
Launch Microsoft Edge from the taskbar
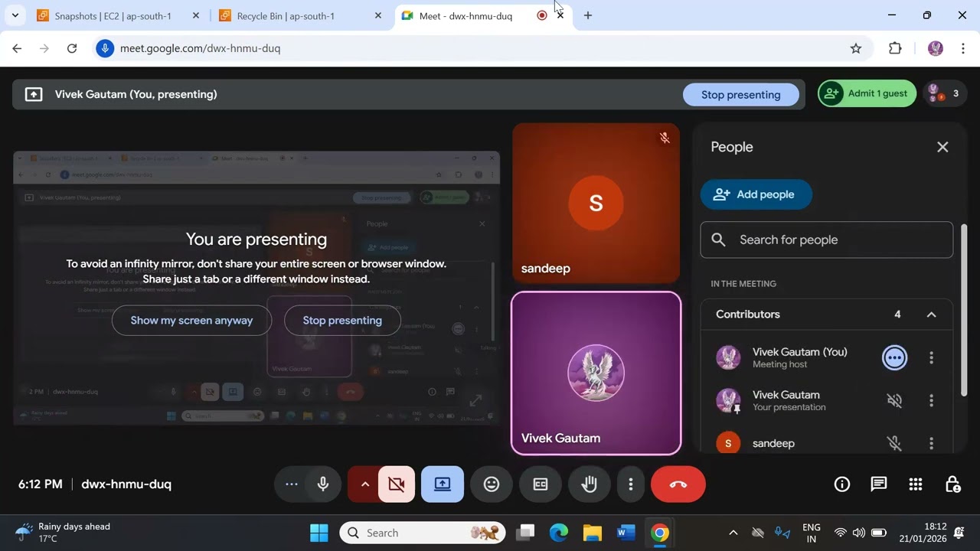pos(559,533)
